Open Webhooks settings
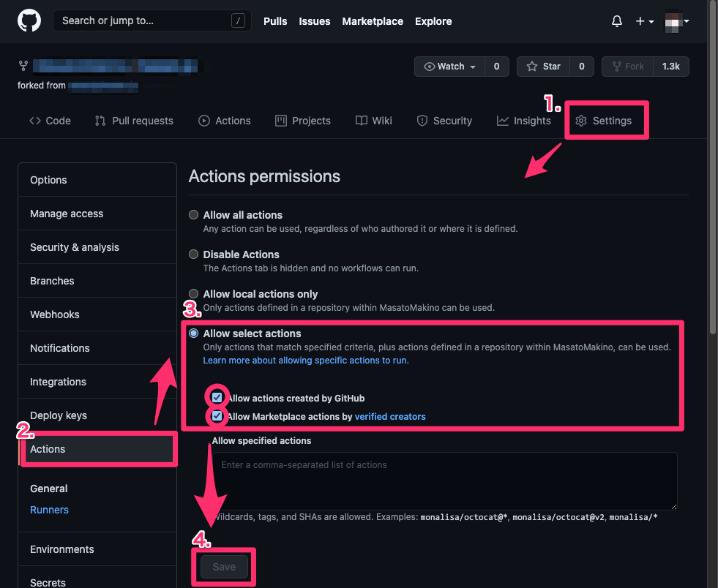 click(x=97, y=314)
